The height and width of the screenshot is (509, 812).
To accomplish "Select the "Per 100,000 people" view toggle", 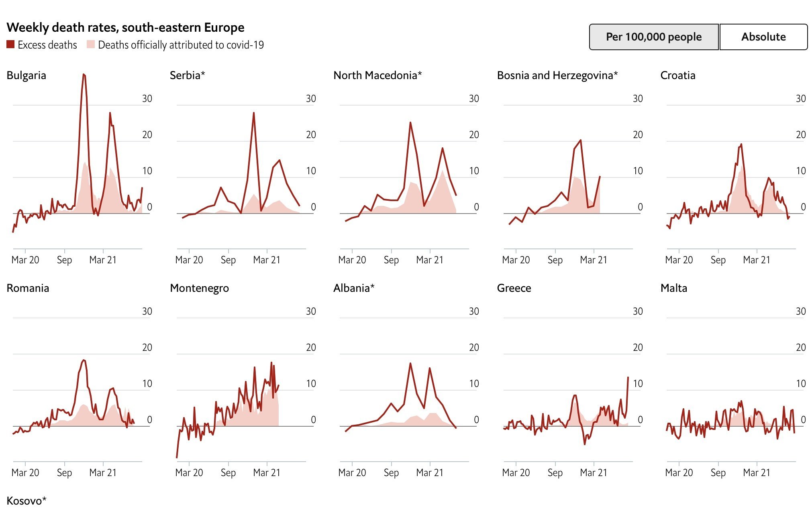I will point(653,37).
